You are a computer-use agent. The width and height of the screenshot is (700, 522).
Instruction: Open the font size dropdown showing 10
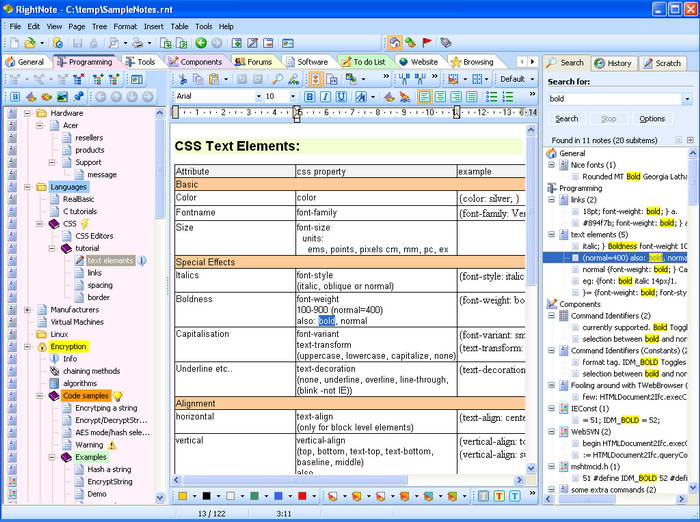(293, 97)
